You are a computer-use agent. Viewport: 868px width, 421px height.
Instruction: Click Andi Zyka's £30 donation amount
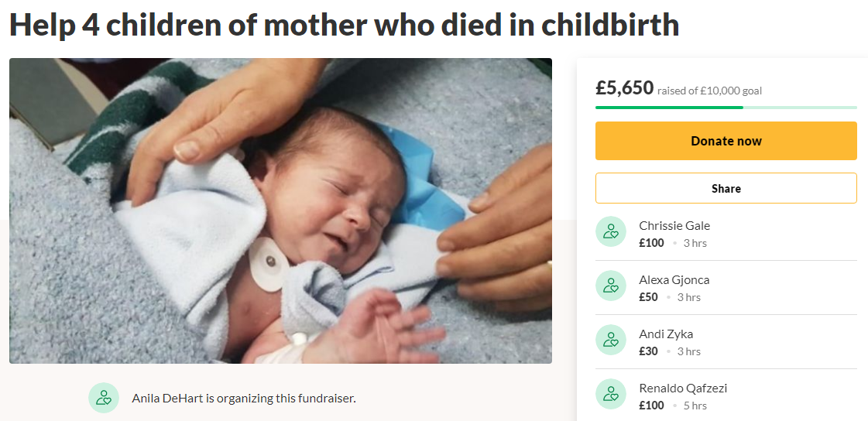pyautogui.click(x=648, y=351)
